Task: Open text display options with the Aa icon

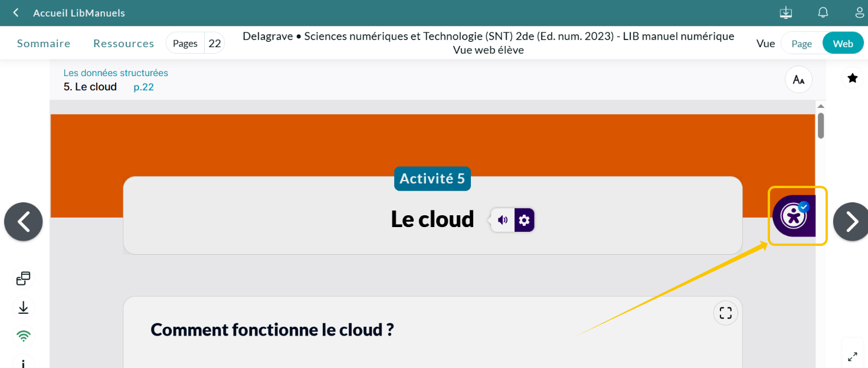Action: click(798, 79)
